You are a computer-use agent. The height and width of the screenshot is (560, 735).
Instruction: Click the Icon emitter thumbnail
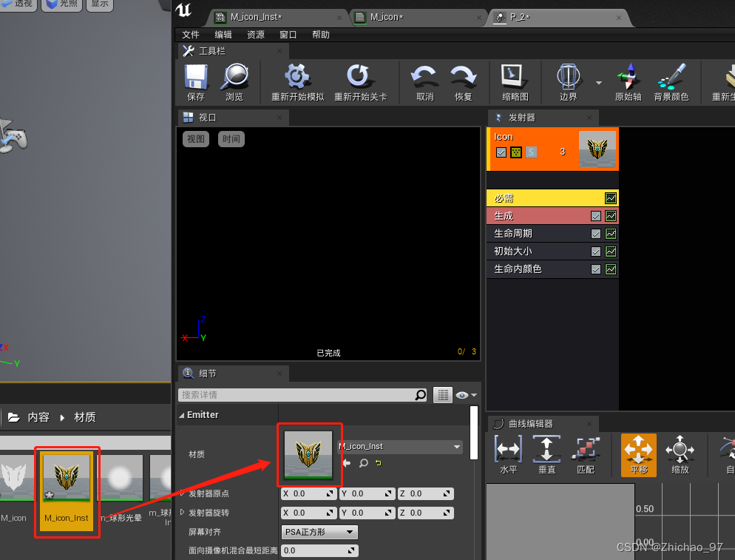click(597, 149)
